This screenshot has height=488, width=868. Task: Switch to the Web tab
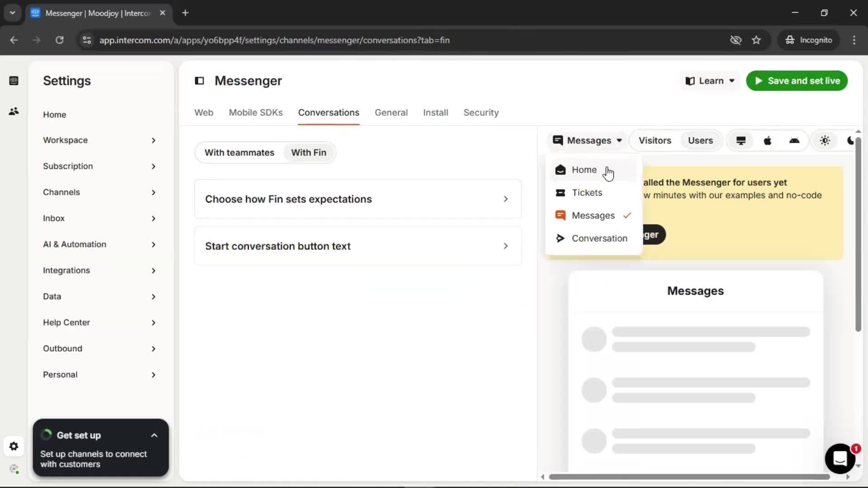pyautogui.click(x=204, y=113)
